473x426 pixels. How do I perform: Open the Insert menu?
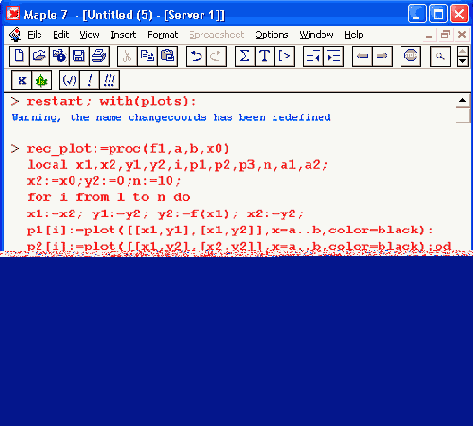coord(123,35)
